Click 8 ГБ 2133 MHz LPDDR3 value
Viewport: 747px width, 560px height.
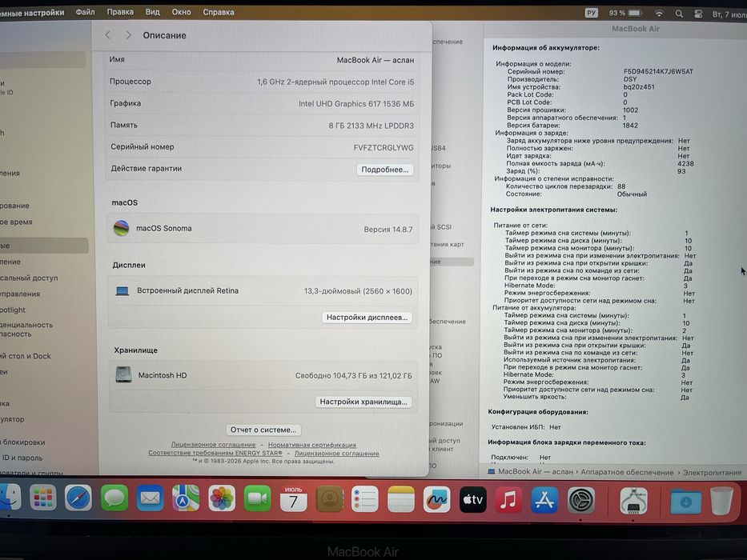(371, 126)
